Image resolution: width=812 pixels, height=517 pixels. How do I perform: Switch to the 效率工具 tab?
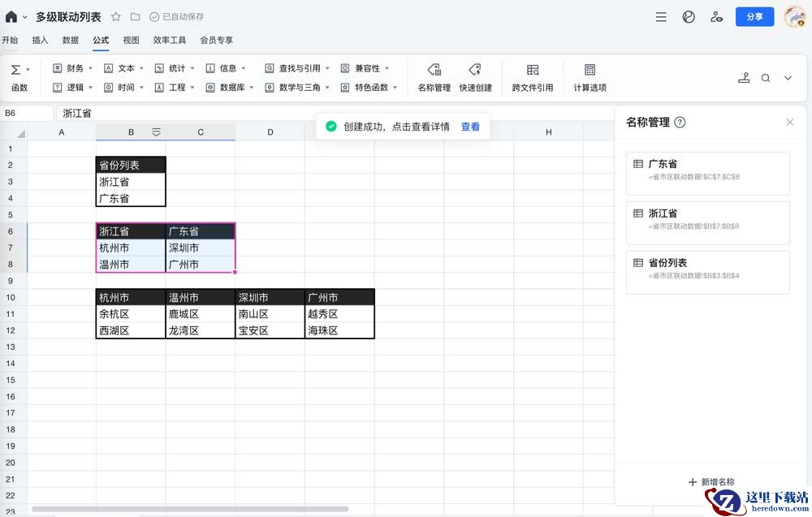click(170, 40)
